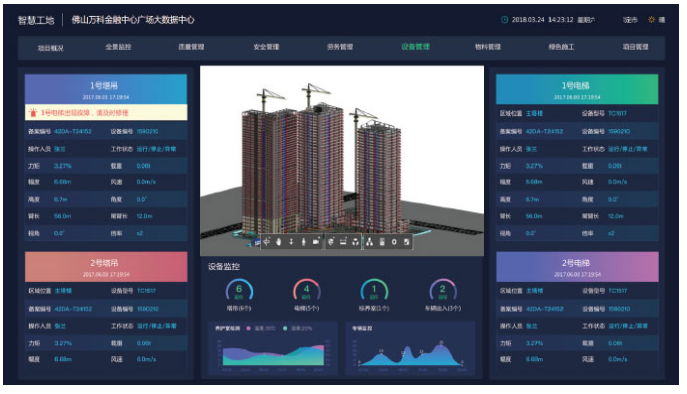This screenshot has width=687, height=394.
Task: Select the pan hand tool in viewer
Action: pos(279,242)
